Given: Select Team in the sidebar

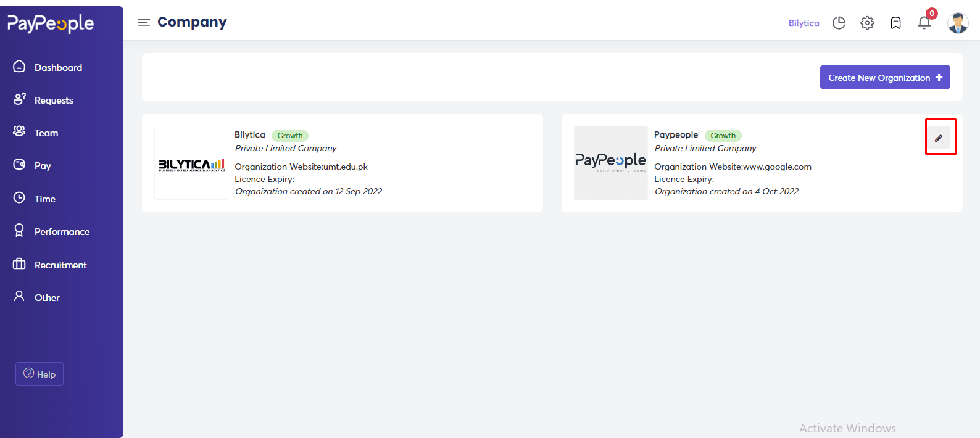Looking at the screenshot, I should tap(46, 133).
